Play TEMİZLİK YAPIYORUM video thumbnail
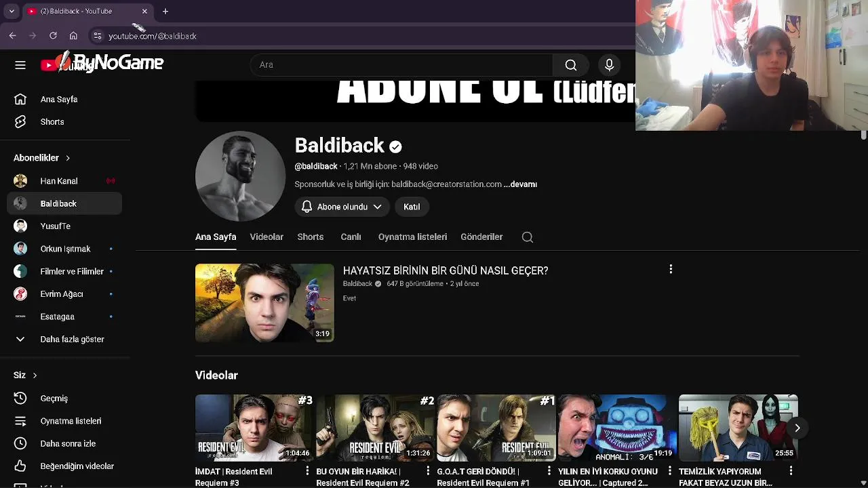Viewport: 868px width, 488px height. click(738, 428)
